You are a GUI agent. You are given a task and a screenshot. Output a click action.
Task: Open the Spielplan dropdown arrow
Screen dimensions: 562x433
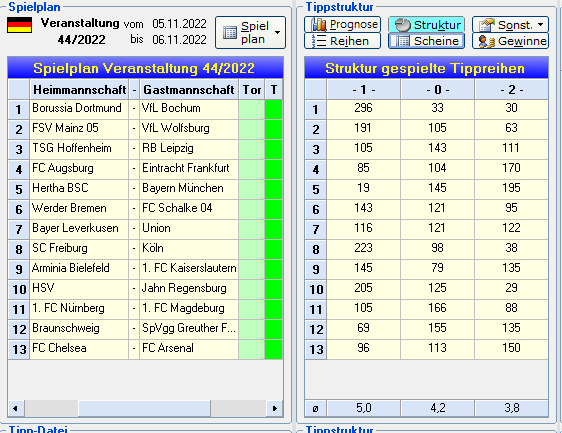pos(277,33)
